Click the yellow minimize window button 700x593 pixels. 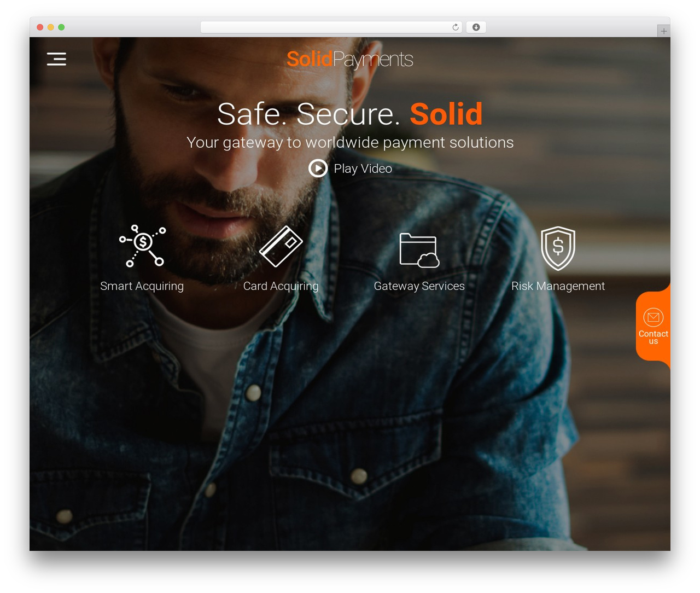[x=50, y=27]
